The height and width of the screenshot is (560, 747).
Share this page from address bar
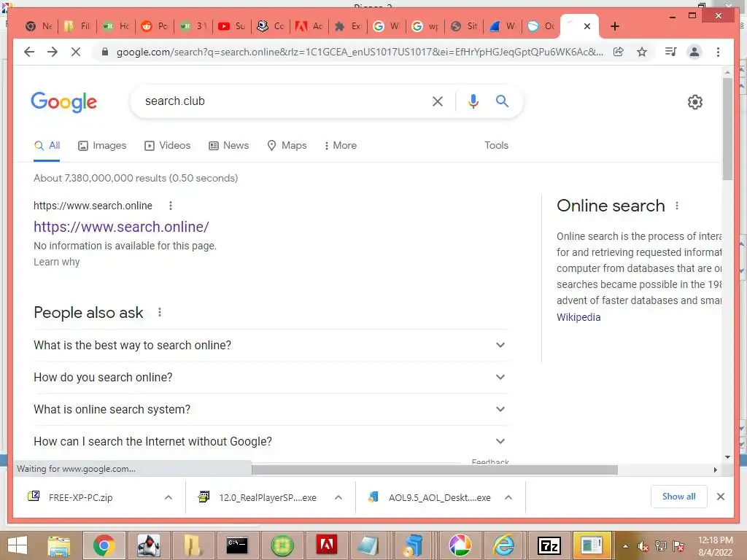(x=619, y=52)
